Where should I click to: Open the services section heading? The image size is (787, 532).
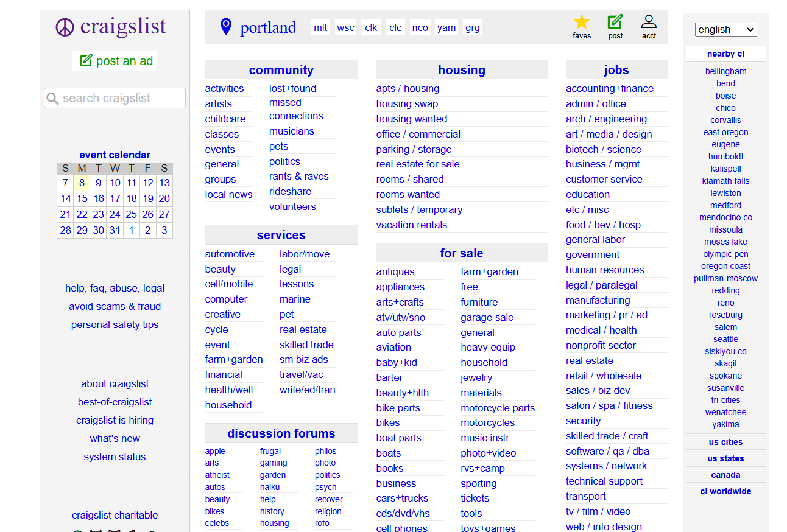point(281,235)
